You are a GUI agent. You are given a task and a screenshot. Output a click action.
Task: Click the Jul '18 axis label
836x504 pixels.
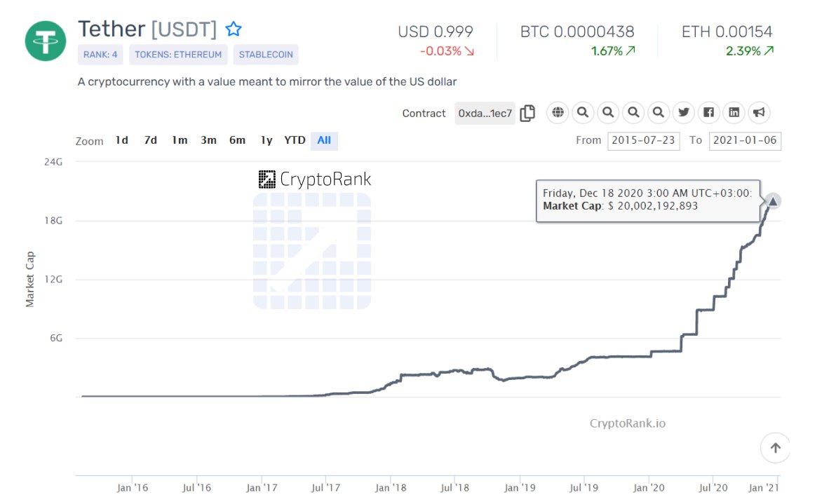454,487
